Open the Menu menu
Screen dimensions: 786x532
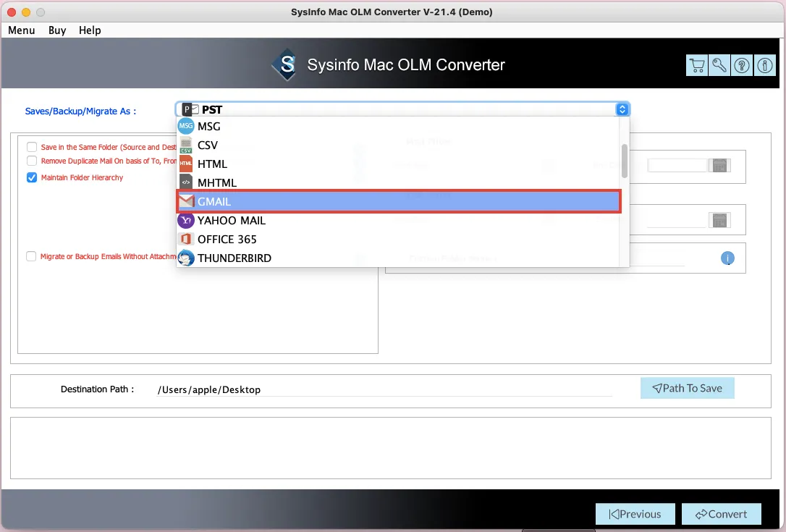click(x=22, y=30)
